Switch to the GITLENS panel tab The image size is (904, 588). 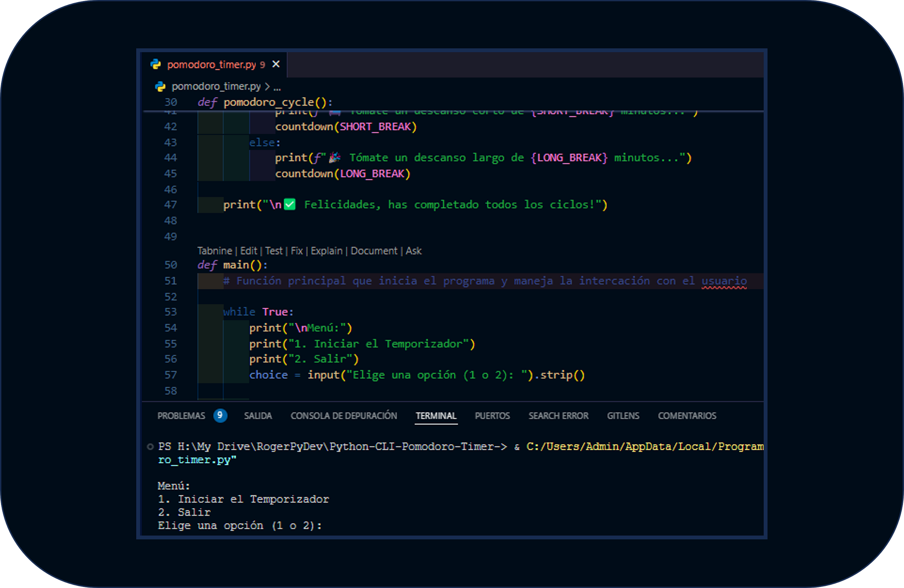pyautogui.click(x=623, y=416)
